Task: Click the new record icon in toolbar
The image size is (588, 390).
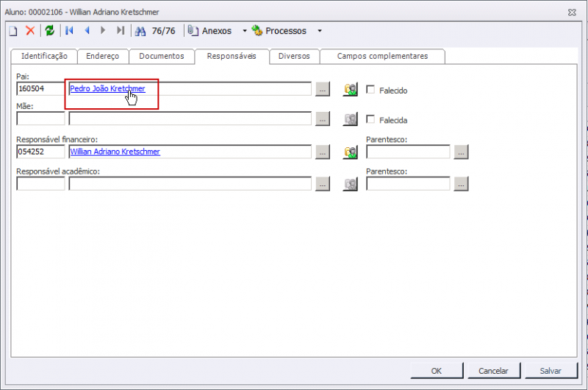Action: click(x=12, y=31)
